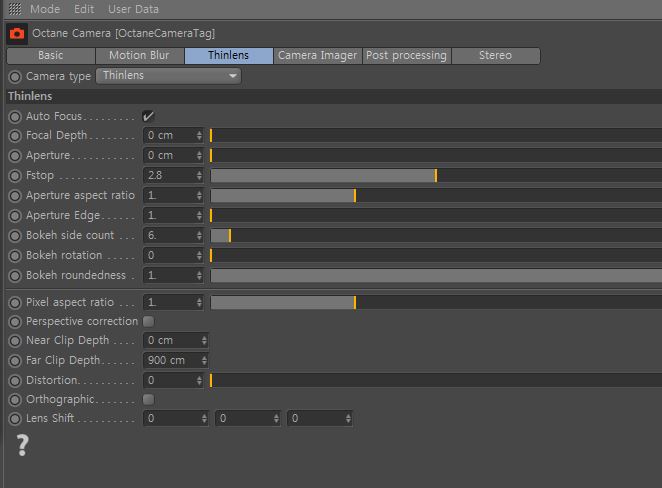Toggle Near Clip Depth animation dot

[x=15, y=341]
